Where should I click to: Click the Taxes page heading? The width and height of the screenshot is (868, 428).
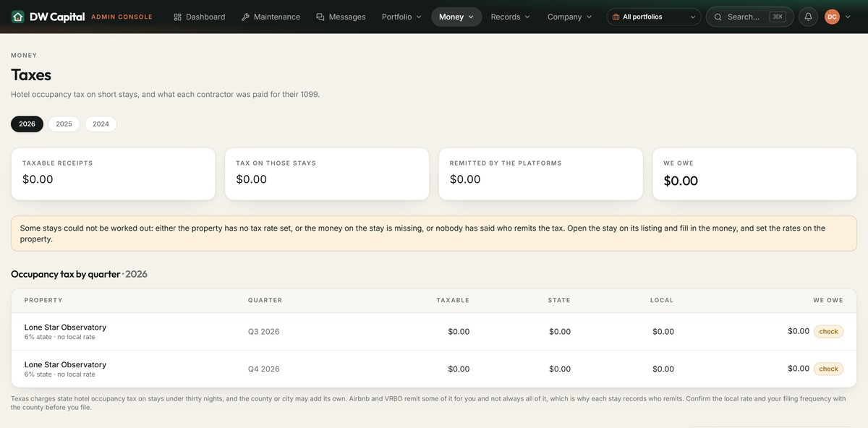[31, 75]
